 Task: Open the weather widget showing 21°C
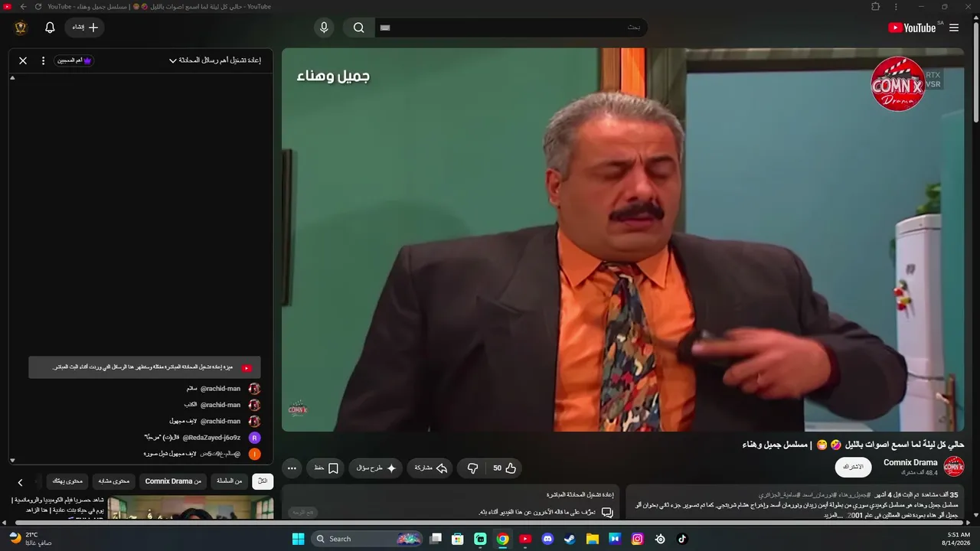pyautogui.click(x=31, y=539)
